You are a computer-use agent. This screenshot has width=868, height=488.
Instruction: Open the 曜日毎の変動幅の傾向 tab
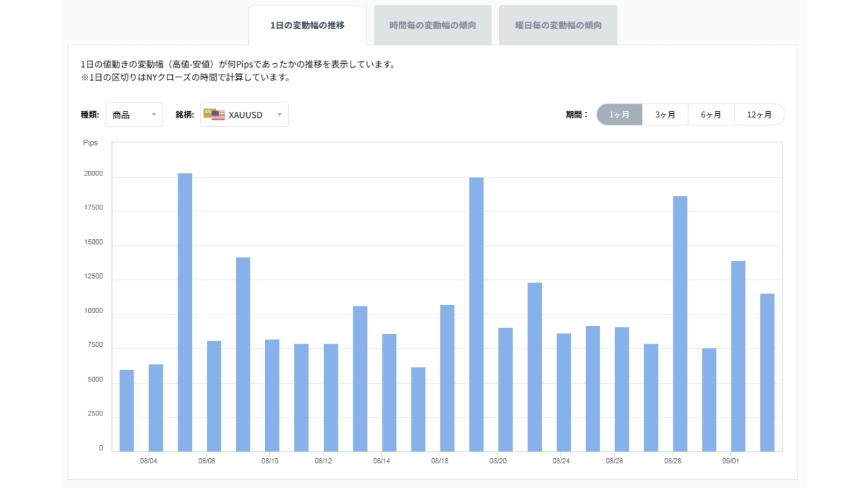[x=558, y=25]
